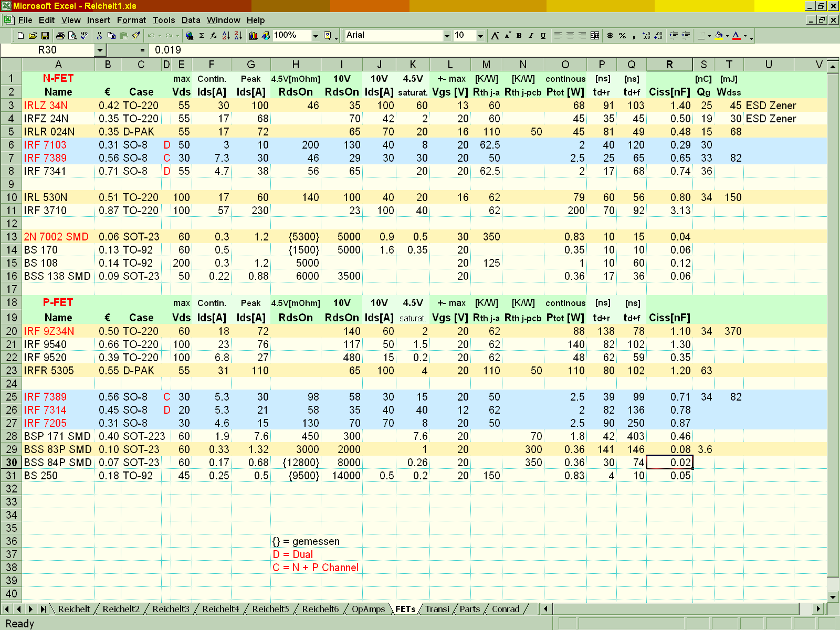Viewport: 840px width, 630px height.
Task: Toggle Bold formatting
Action: 519,36
